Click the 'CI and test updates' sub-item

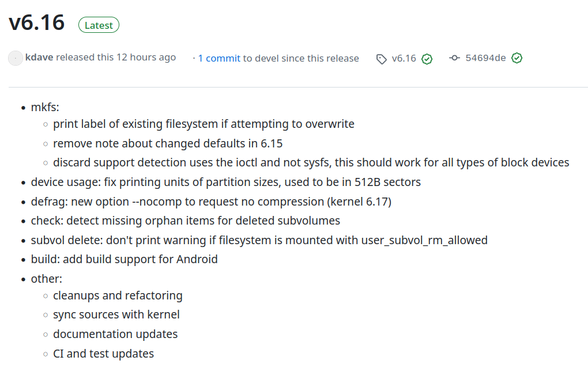(104, 354)
